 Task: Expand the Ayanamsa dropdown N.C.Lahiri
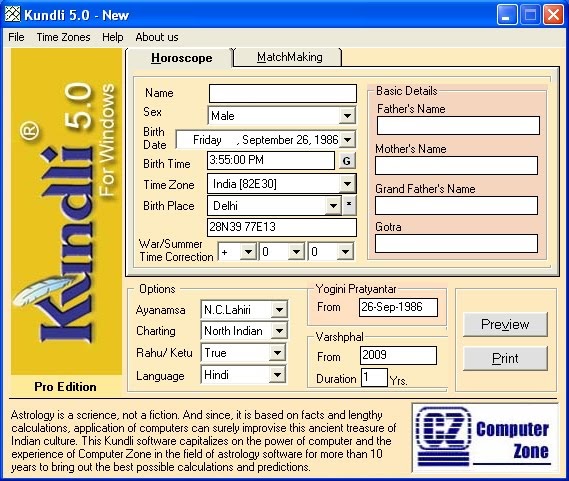click(x=279, y=310)
